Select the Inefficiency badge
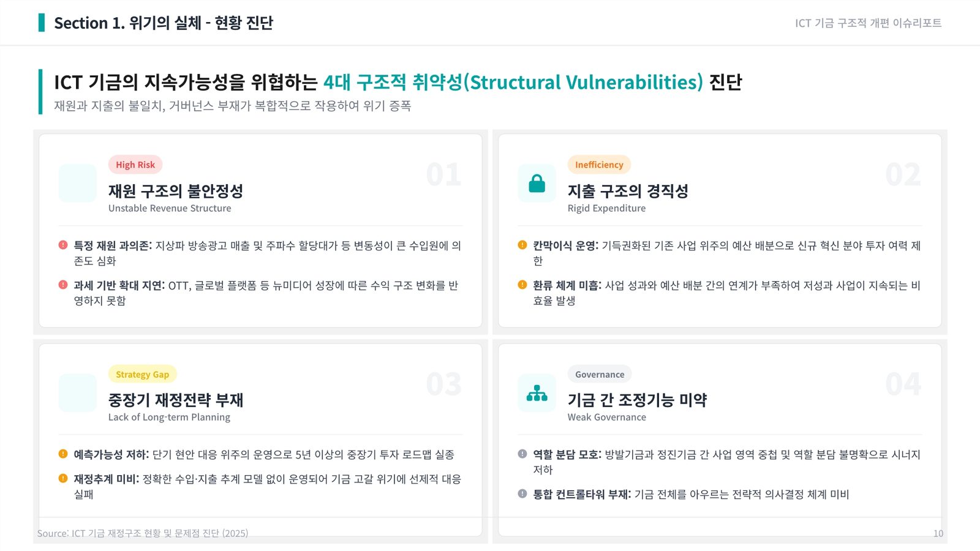 599,165
